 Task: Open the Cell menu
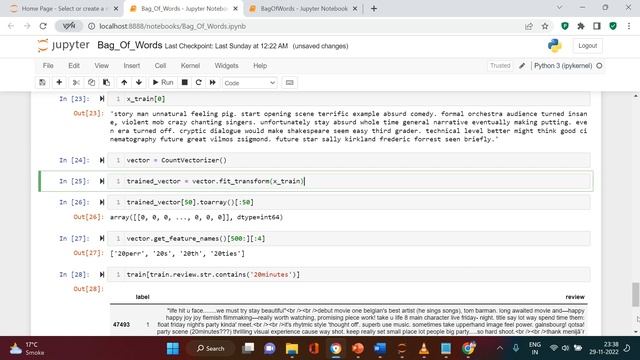pos(160,66)
